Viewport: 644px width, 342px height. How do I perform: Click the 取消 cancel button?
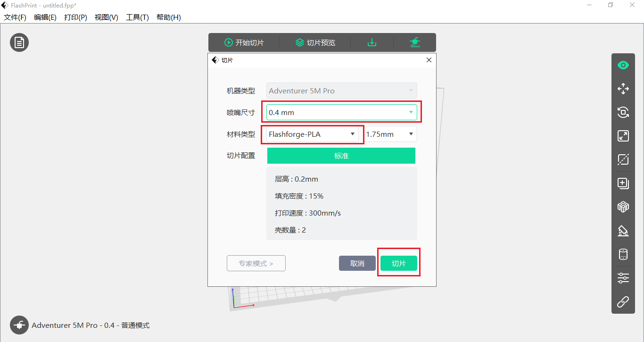357,263
